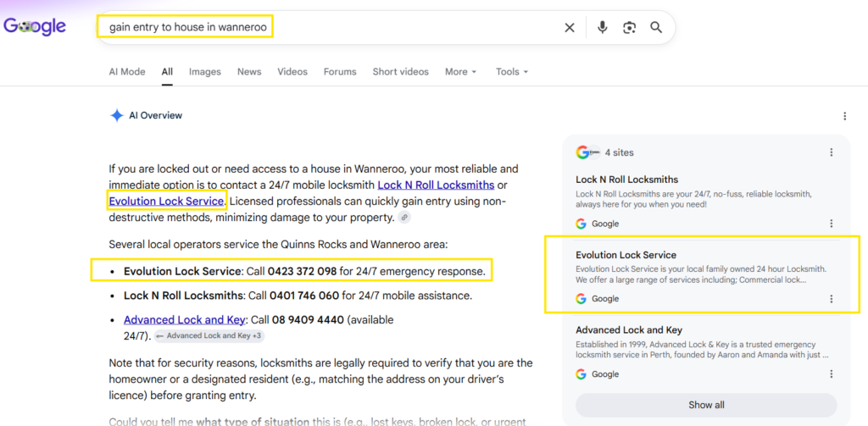868x426 pixels.
Task: Switch to AI Mode tab
Action: 127,72
